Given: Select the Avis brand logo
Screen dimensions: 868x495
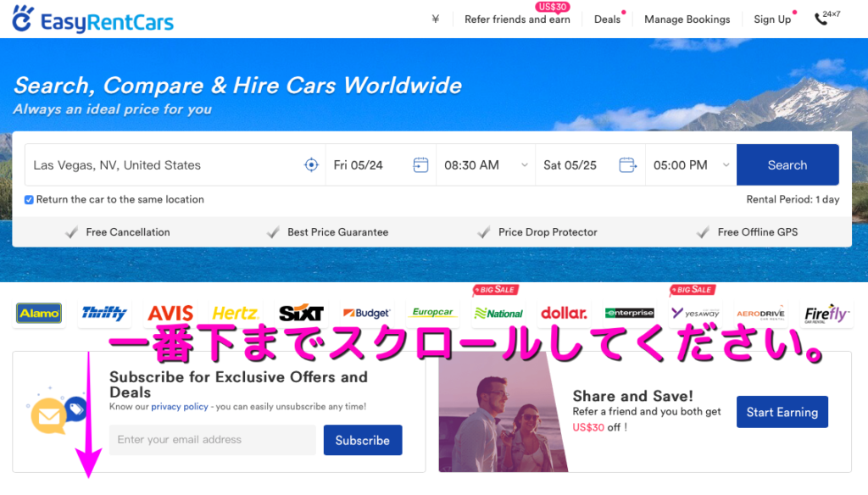Looking at the screenshot, I should [170, 314].
